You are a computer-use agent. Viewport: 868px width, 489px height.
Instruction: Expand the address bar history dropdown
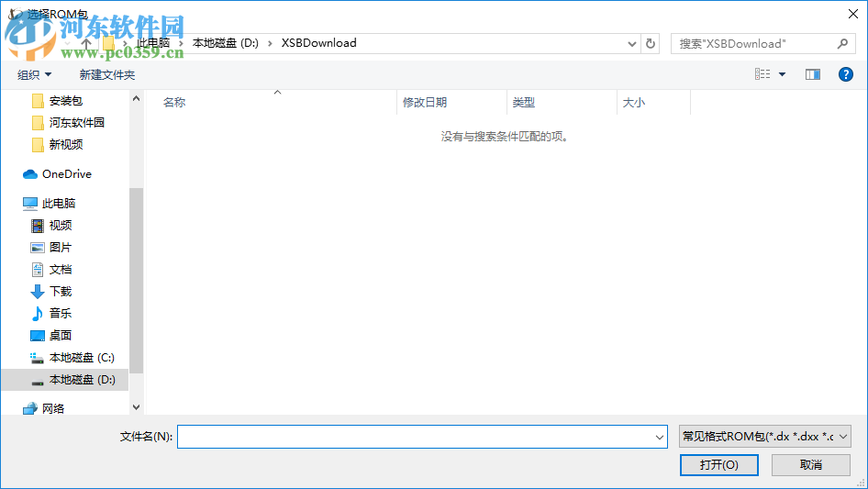pyautogui.click(x=631, y=44)
